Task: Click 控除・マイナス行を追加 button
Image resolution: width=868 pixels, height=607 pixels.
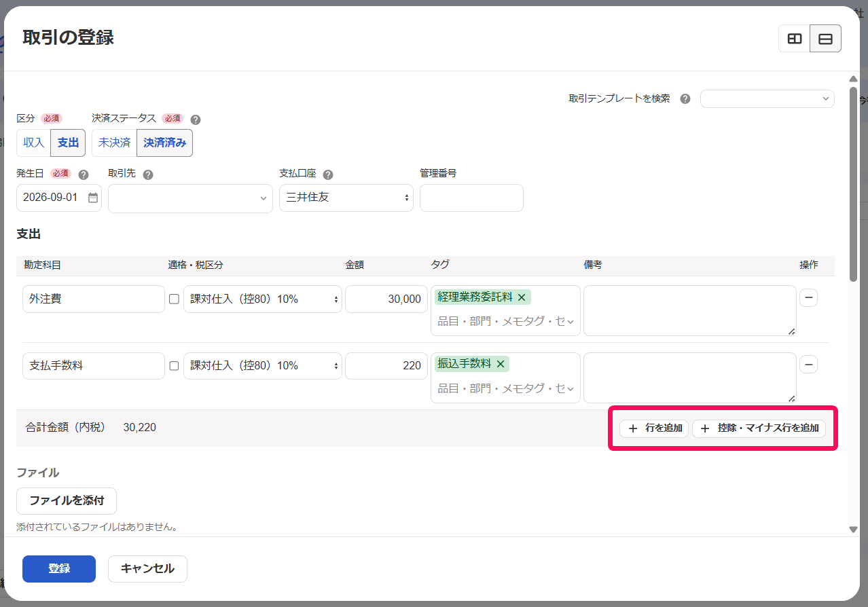Action: click(x=759, y=428)
